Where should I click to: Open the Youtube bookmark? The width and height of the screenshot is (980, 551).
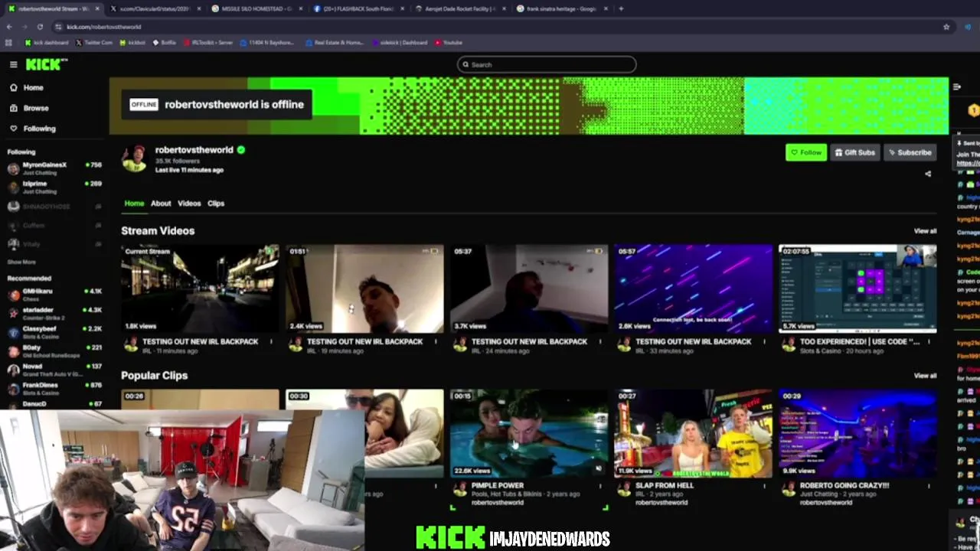[449, 43]
